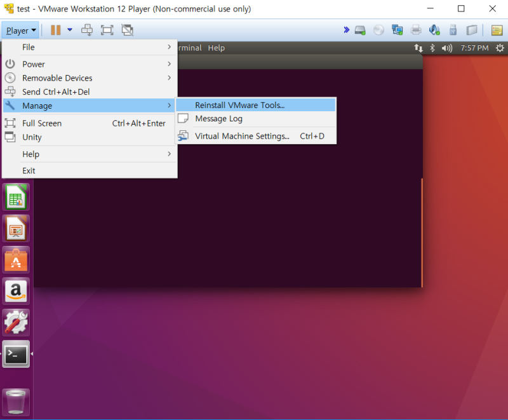
Task: Click the USB device icon
Action: [x=453, y=30]
